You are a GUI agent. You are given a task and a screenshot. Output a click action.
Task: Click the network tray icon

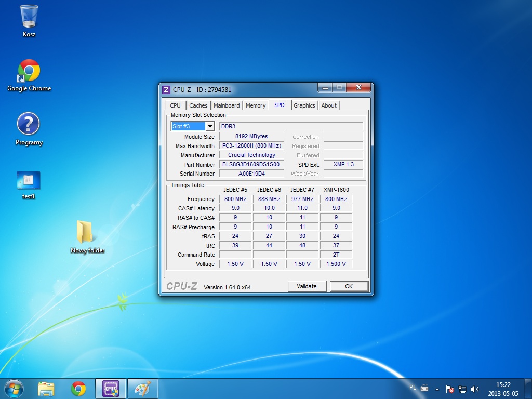coord(462,389)
